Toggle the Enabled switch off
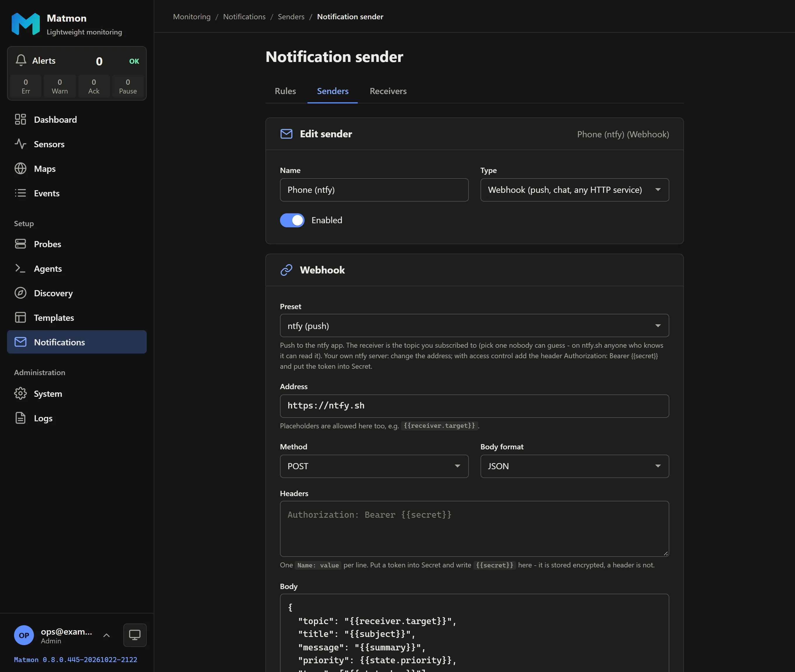This screenshot has width=795, height=672. (292, 220)
